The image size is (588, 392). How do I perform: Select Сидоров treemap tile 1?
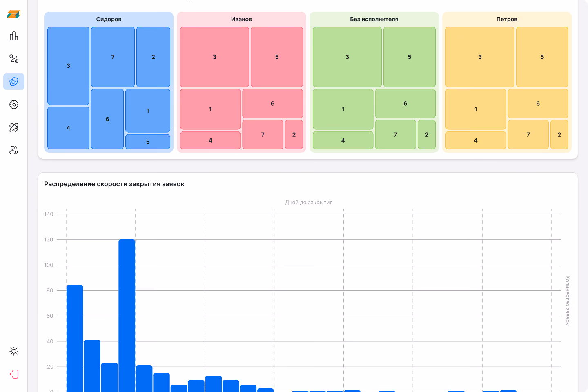tap(148, 111)
